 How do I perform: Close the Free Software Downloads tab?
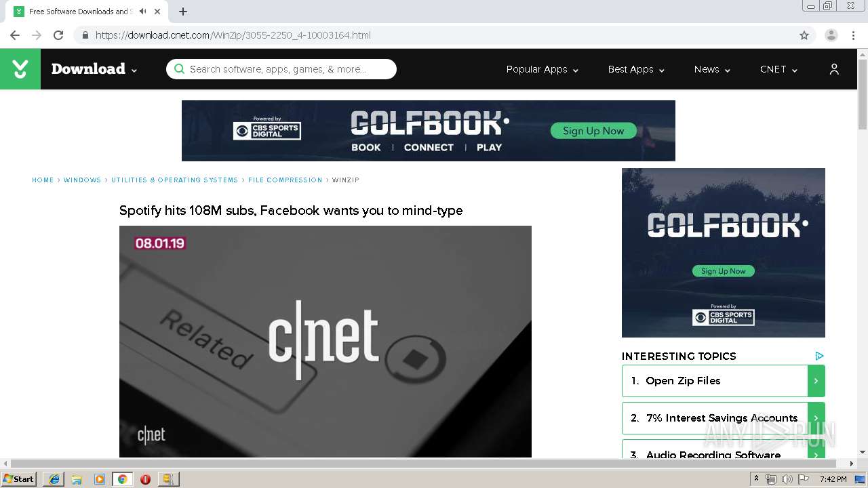click(x=158, y=12)
